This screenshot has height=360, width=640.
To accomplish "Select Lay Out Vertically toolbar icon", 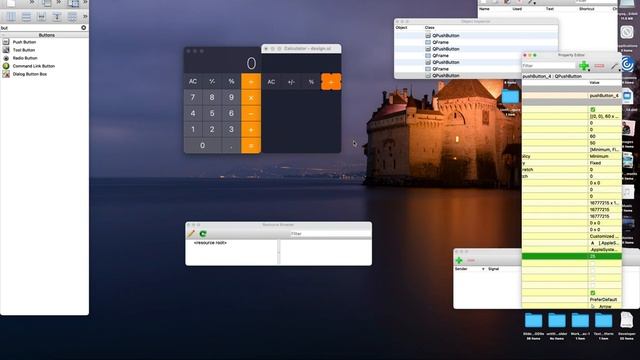I will [26, 17].
